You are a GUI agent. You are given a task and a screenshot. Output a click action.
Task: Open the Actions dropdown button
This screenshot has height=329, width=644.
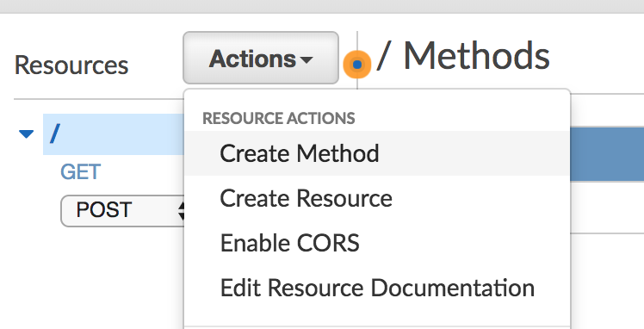click(x=261, y=58)
